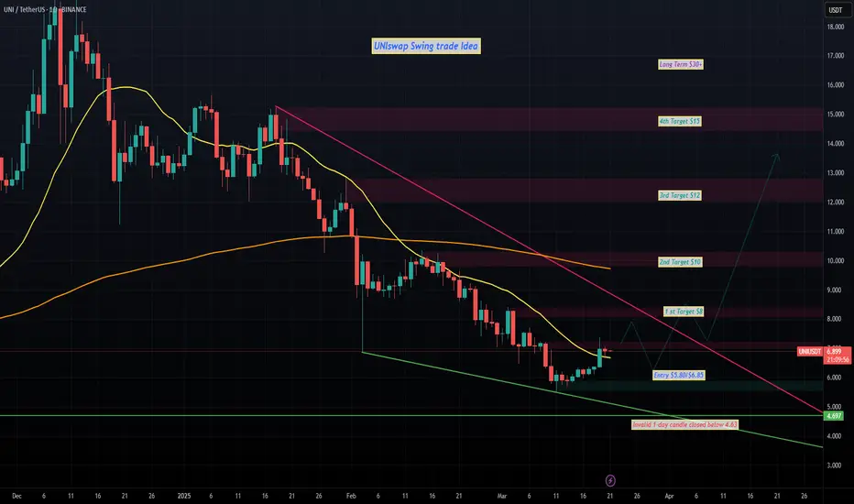The width and height of the screenshot is (854, 504).
Task: Click the Feb label on the time axis
Action: (351, 496)
